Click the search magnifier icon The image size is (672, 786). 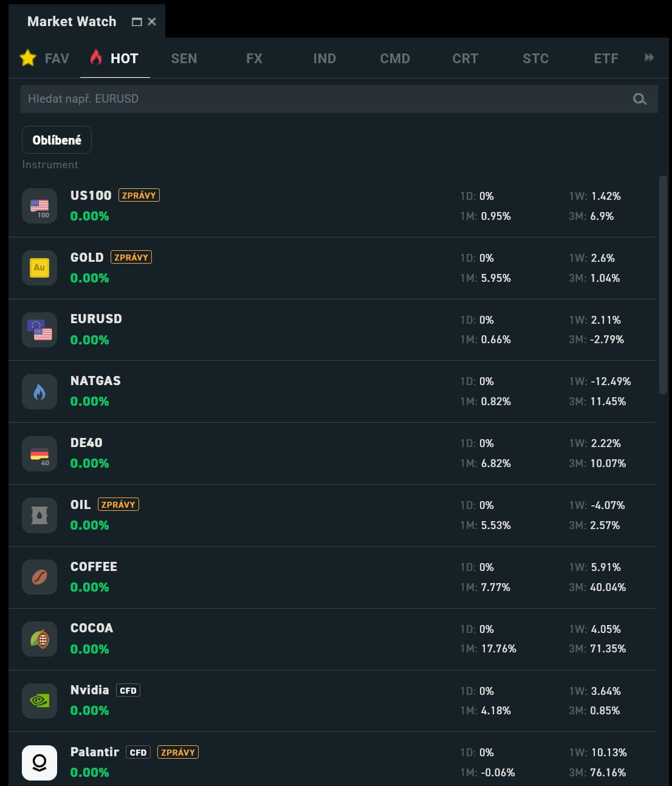(x=640, y=99)
